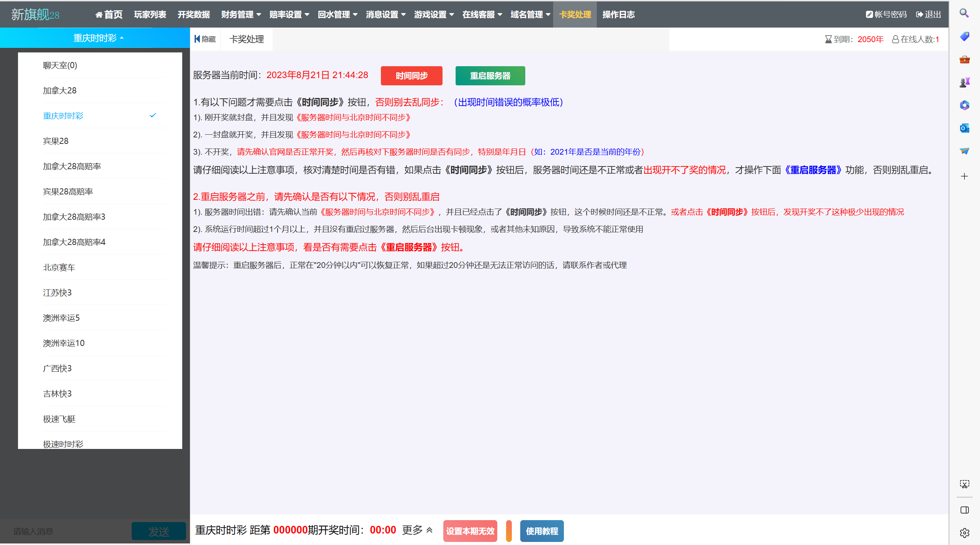
Task: Select 广西快3 in game list
Action: [x=104, y=369]
